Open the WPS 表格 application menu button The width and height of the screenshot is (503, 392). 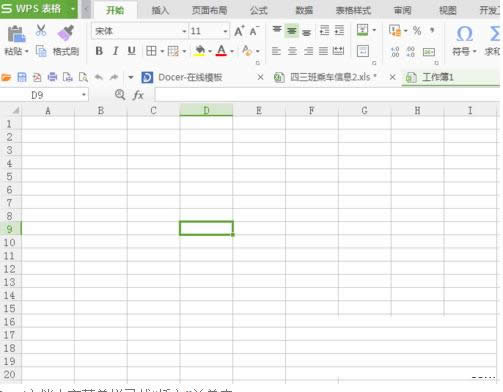coord(39,9)
